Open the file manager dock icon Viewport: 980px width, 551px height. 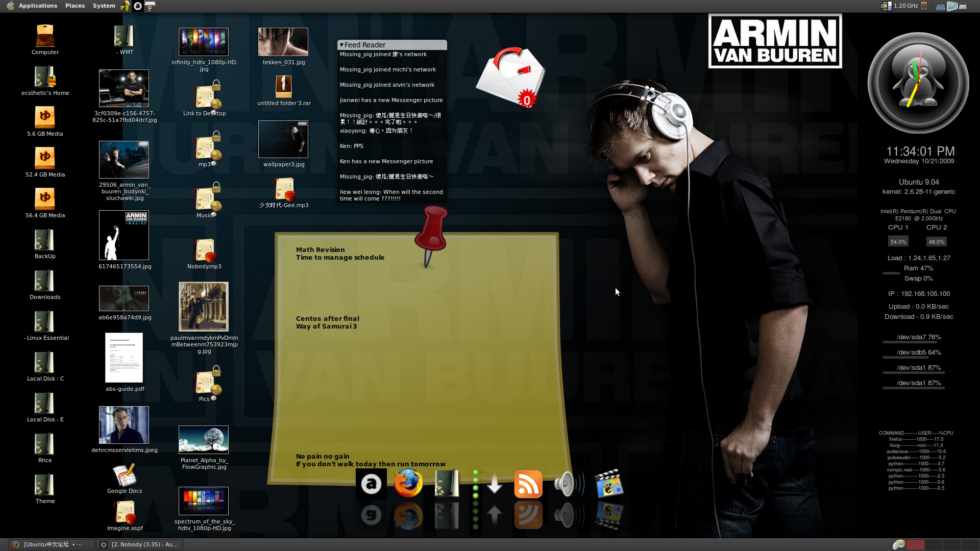[447, 483]
